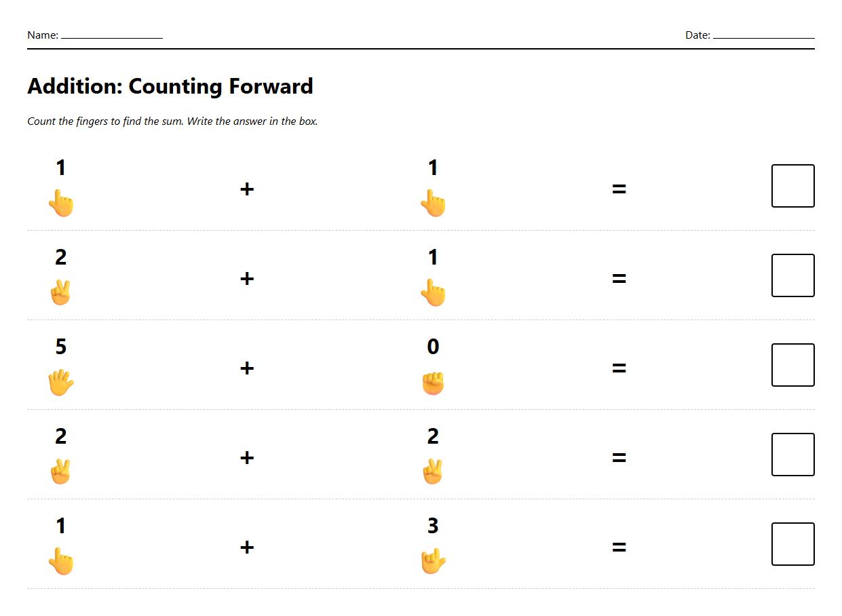Click the open hand showing five fingers
The height and width of the screenshot is (616, 842).
click(x=60, y=383)
